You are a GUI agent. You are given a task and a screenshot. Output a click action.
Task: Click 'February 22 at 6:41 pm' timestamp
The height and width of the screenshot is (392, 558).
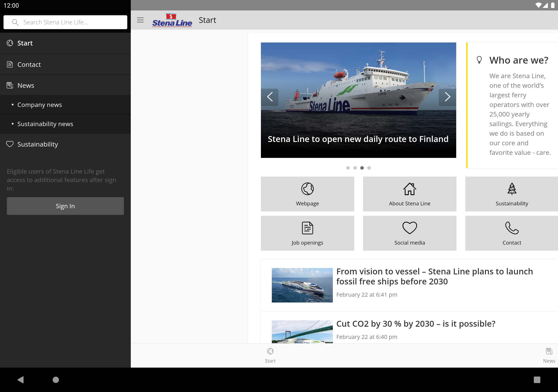pos(367,295)
